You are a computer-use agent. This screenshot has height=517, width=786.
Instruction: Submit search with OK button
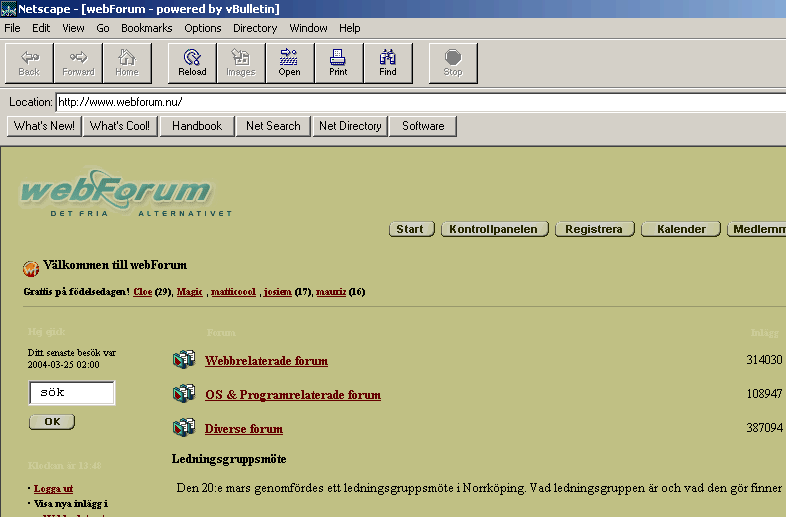pos(52,422)
